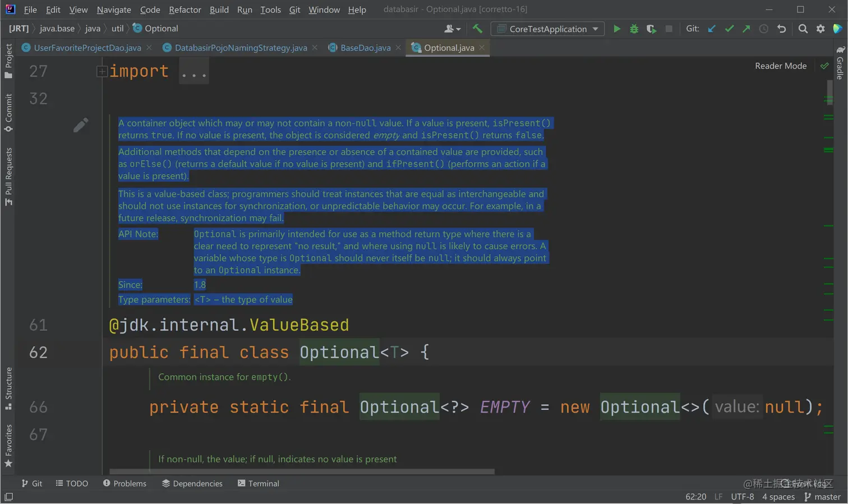The image size is (848, 504).
Task: Expand the collapsed import block
Action: point(102,71)
